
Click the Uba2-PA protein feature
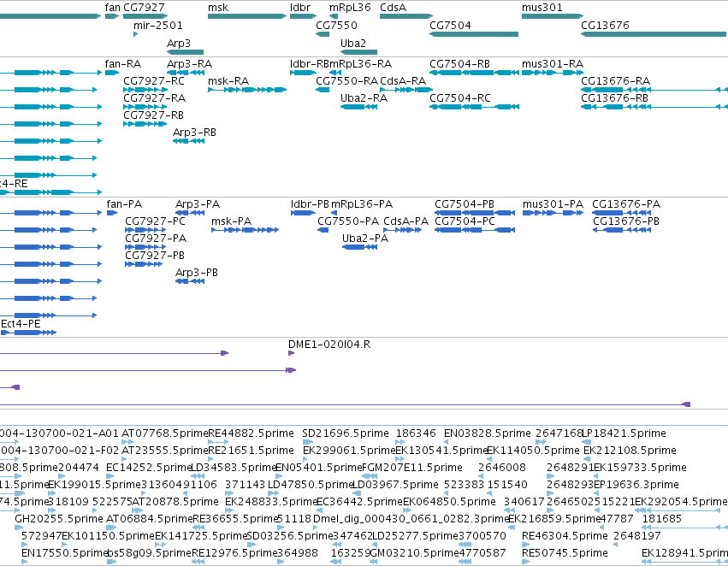pyautogui.click(x=359, y=247)
